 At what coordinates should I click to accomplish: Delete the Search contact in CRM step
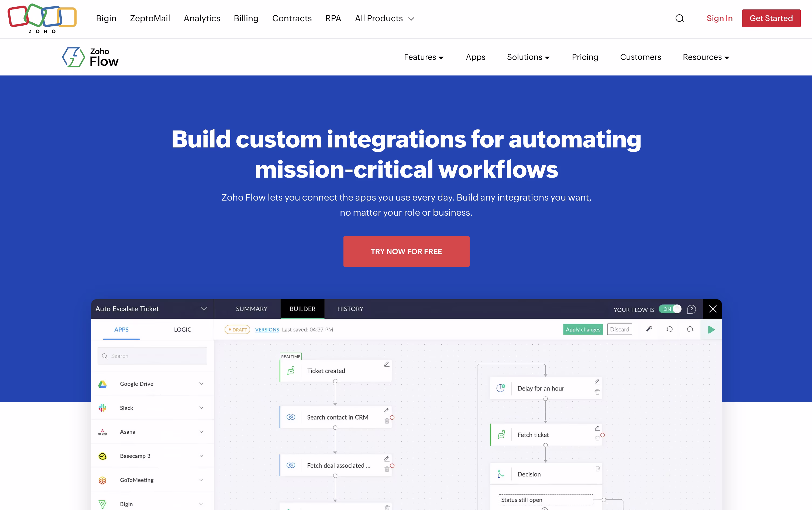[x=387, y=421]
